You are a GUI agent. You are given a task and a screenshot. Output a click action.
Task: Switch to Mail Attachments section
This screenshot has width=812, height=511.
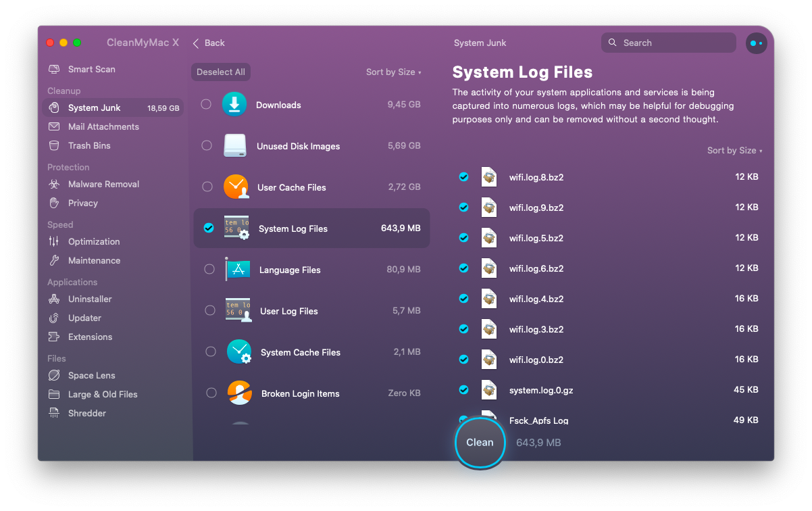(x=102, y=126)
